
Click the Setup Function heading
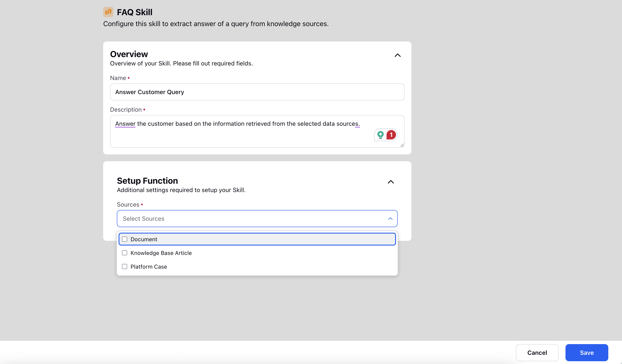[147, 181]
